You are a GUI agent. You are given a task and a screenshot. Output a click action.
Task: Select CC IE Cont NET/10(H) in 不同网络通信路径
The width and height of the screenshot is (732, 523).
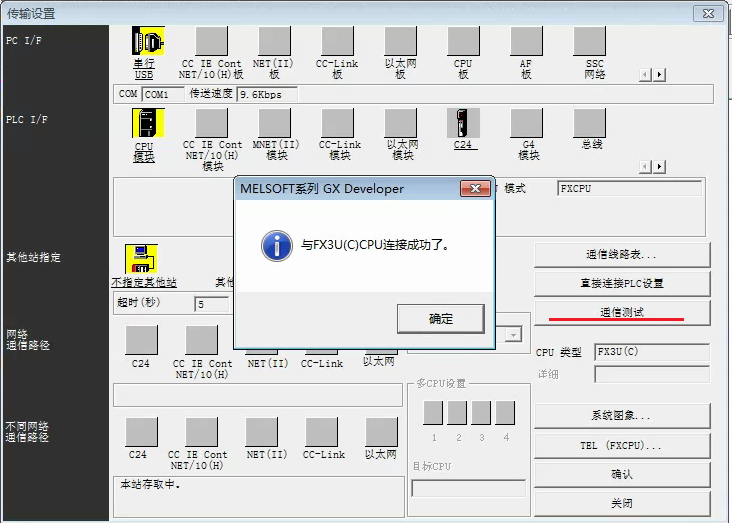(x=202, y=432)
